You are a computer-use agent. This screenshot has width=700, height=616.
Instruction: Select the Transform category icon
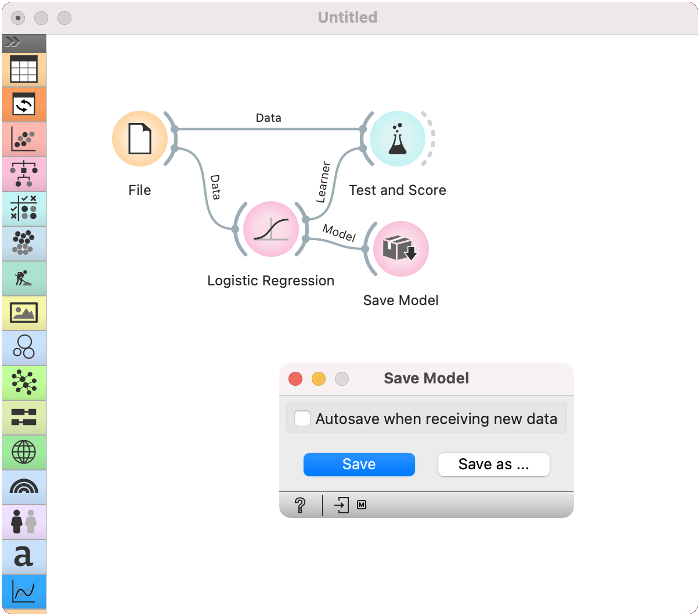tap(23, 104)
